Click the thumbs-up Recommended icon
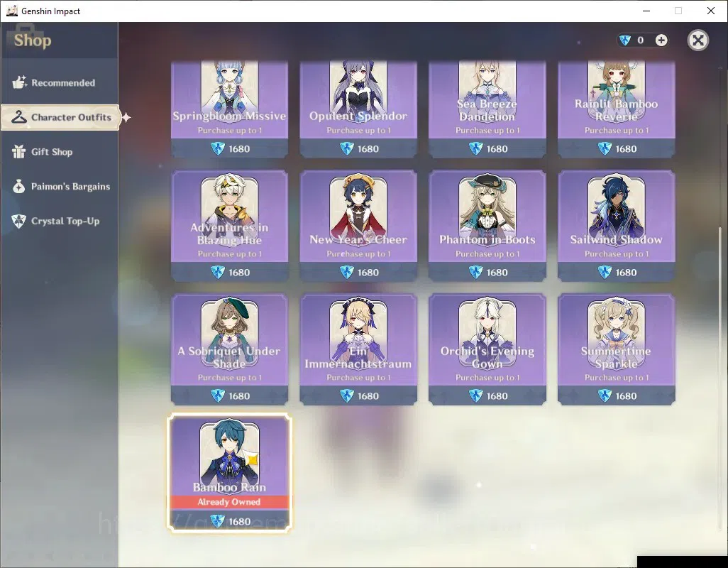728x568 pixels. 19,82
